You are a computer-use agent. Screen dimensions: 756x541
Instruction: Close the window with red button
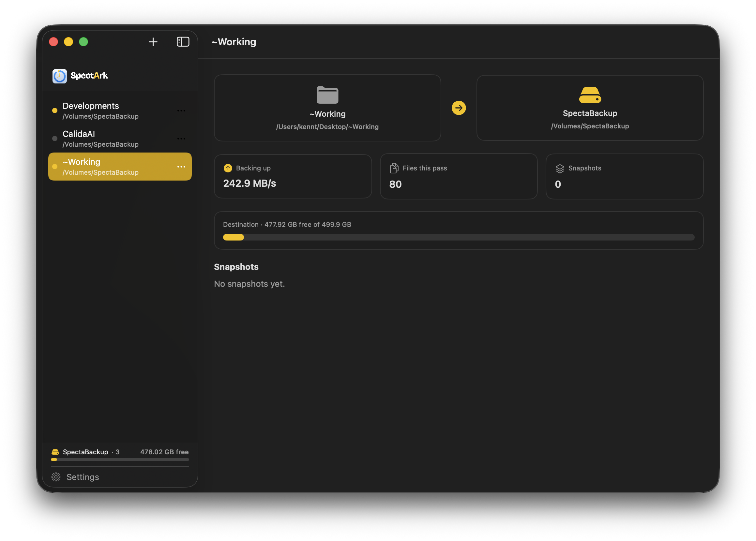coord(54,42)
